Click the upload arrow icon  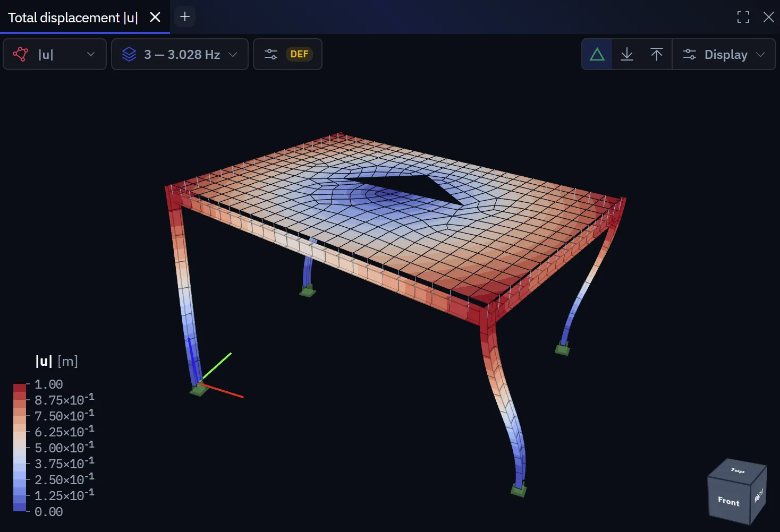[657, 54]
